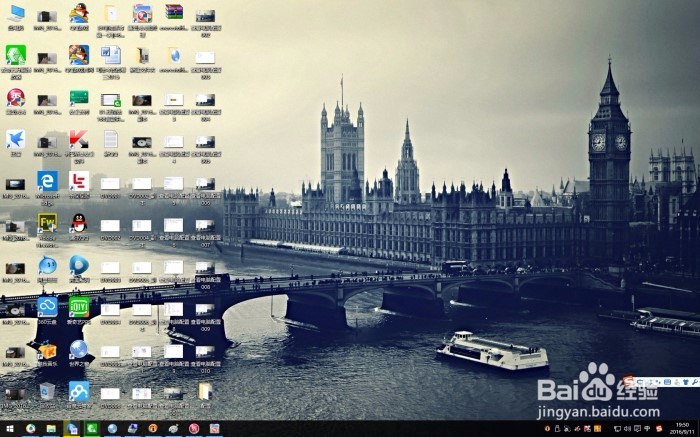Launch the blue water-drop face messenger shortcut
Image resolution: width=700 pixels, height=437 pixels.
[x=47, y=266]
